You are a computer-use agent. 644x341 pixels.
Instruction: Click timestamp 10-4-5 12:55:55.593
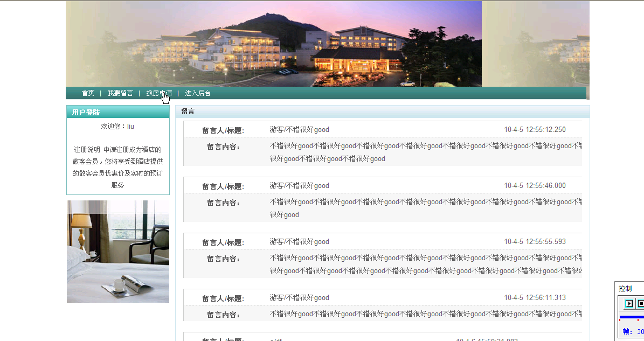(x=535, y=242)
